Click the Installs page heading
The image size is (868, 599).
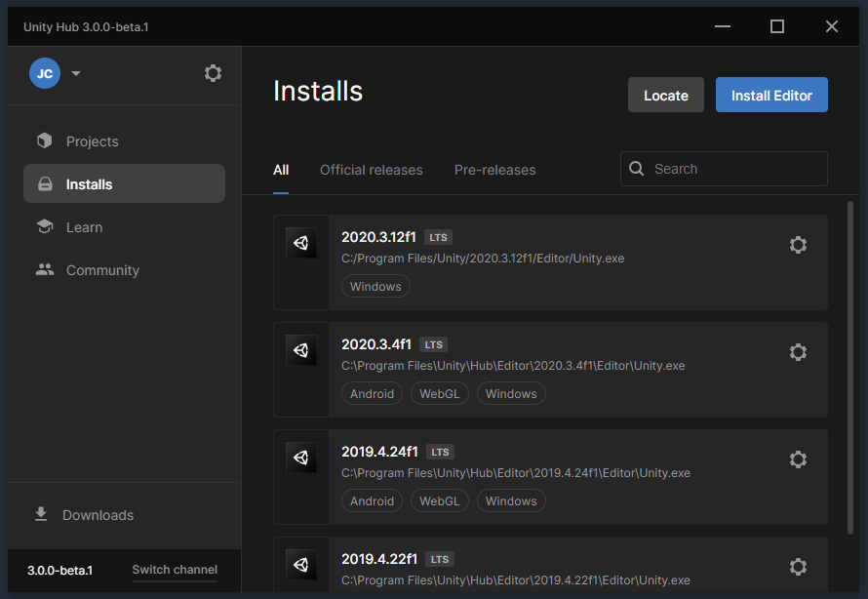[x=318, y=92]
